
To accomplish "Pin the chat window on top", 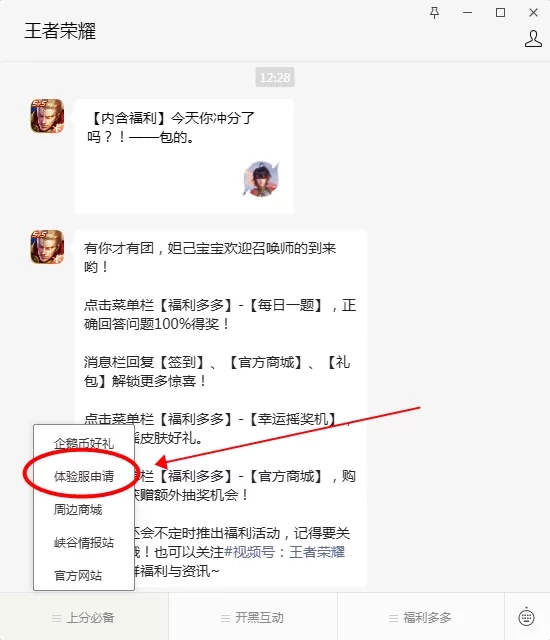I will point(435,13).
